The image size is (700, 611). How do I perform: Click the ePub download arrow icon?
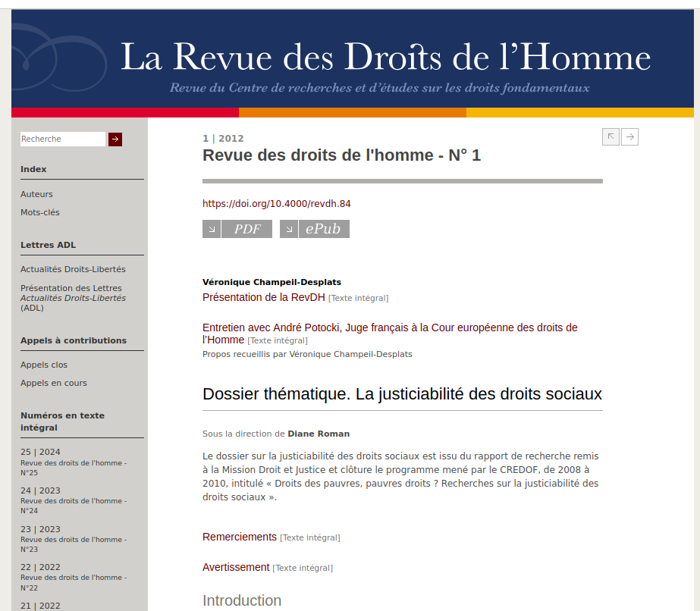pyautogui.click(x=289, y=229)
